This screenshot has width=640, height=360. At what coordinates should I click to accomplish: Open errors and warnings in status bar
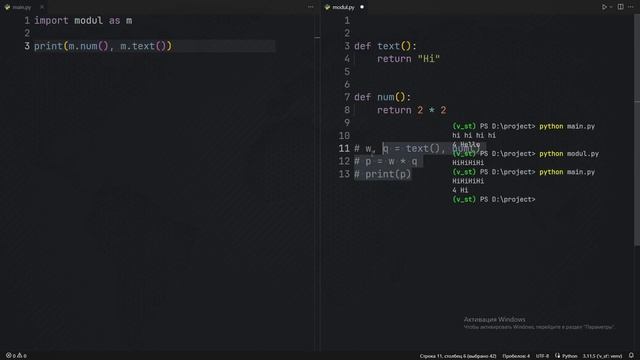16,356
